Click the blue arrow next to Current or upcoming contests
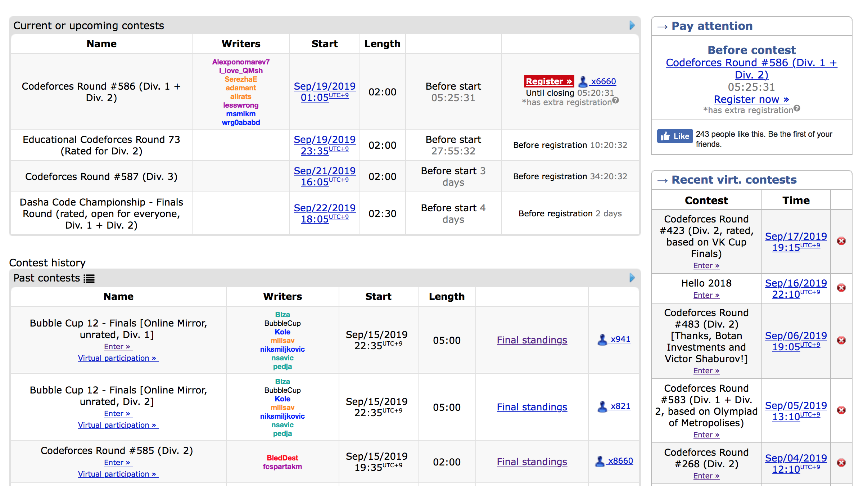The height and width of the screenshot is (486, 868). [x=632, y=25]
